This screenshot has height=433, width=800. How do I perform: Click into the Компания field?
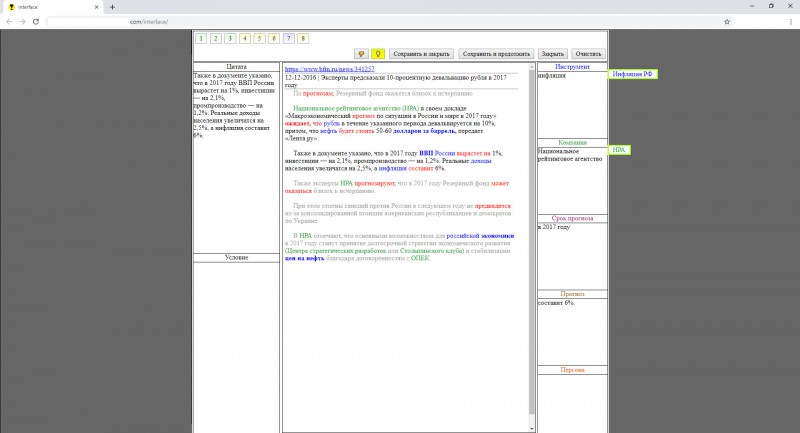(x=572, y=180)
